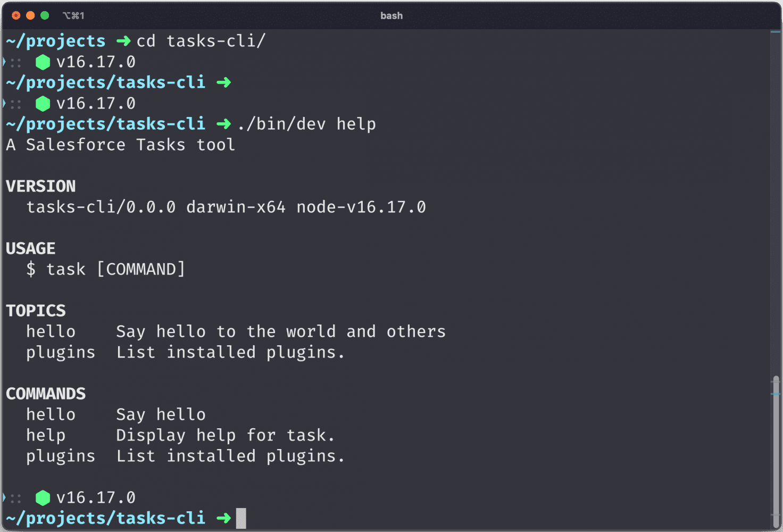The width and height of the screenshot is (783, 532).
Task: Place focus on the block cursor at the prompt
Action: click(241, 518)
